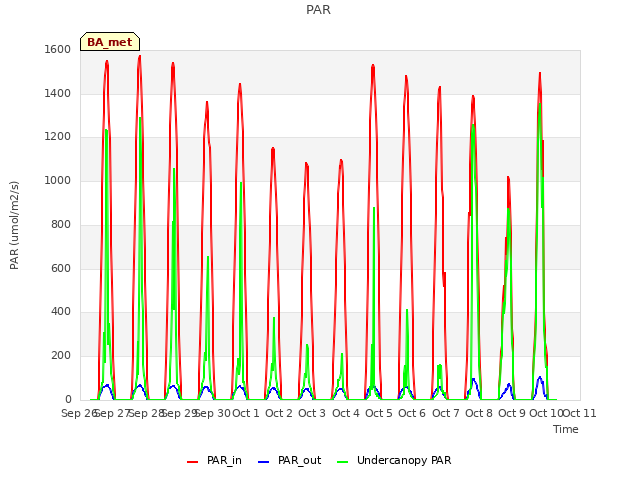640x480 pixels.
Task: Click the Oct 11 x-axis date label
Action: (x=580, y=413)
